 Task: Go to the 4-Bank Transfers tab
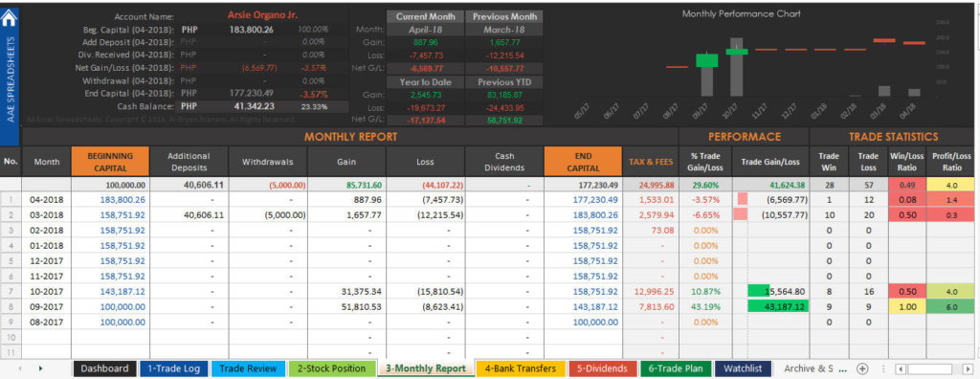(520, 369)
